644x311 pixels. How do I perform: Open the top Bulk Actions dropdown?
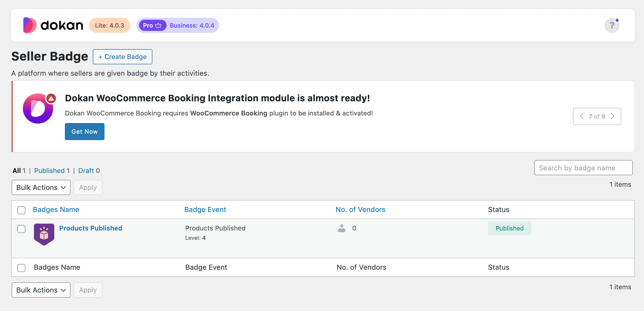41,187
